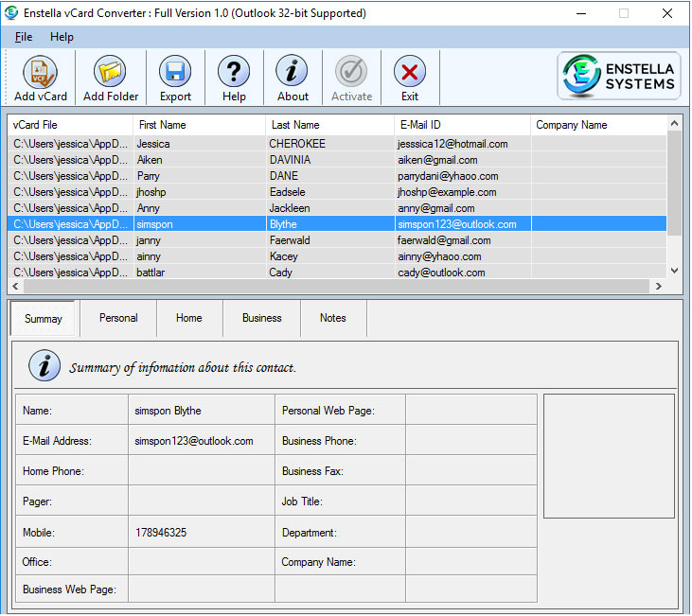Open the Home tab

[189, 318]
